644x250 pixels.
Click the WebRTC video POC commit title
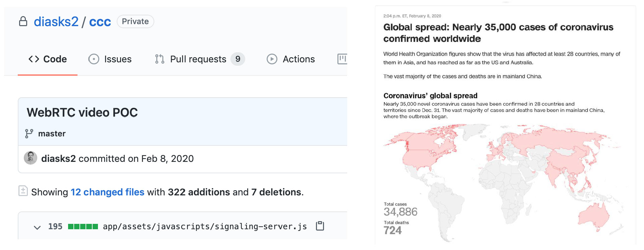(x=82, y=112)
